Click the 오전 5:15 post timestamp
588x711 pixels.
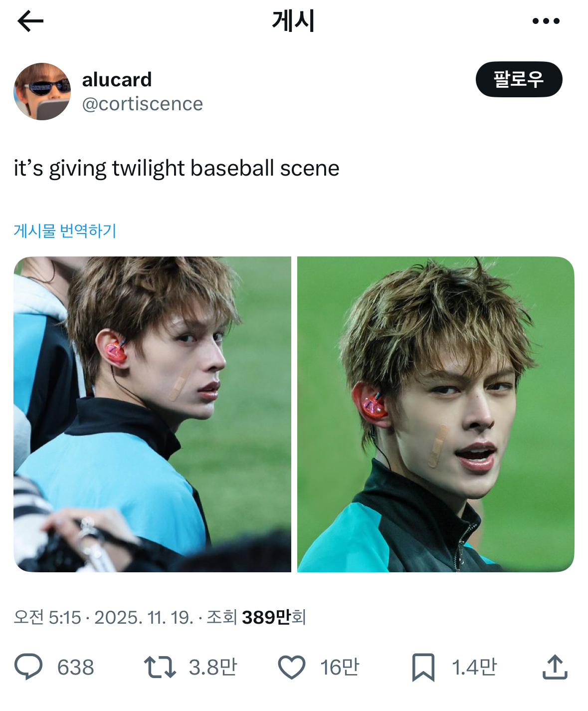click(x=47, y=617)
